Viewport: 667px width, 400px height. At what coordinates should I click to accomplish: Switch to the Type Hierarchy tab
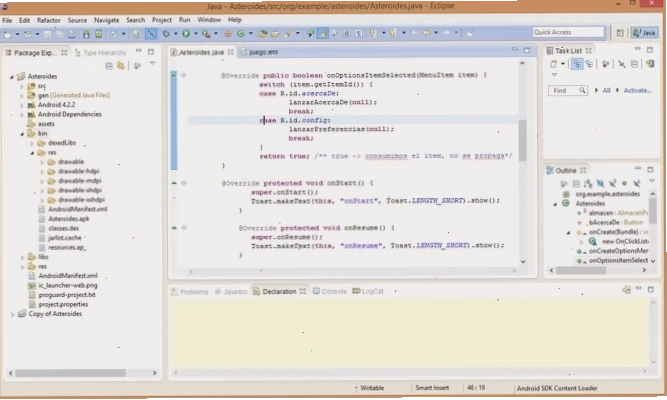pyautogui.click(x=100, y=53)
